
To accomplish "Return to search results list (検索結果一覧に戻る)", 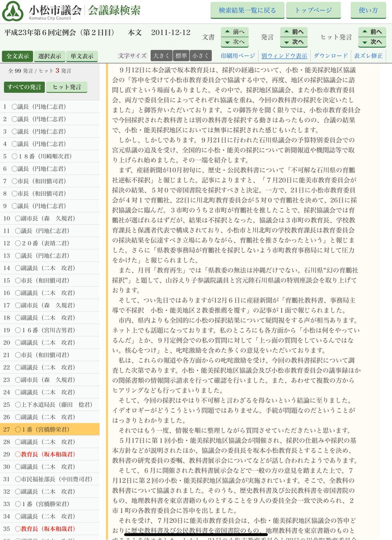I will (x=248, y=10).
